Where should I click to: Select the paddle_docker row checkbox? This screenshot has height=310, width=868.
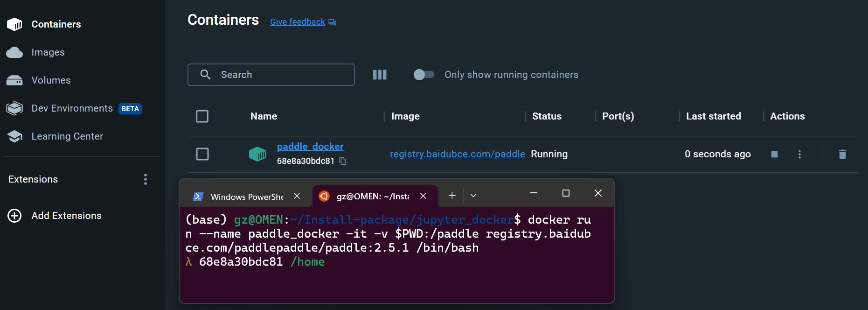click(202, 154)
